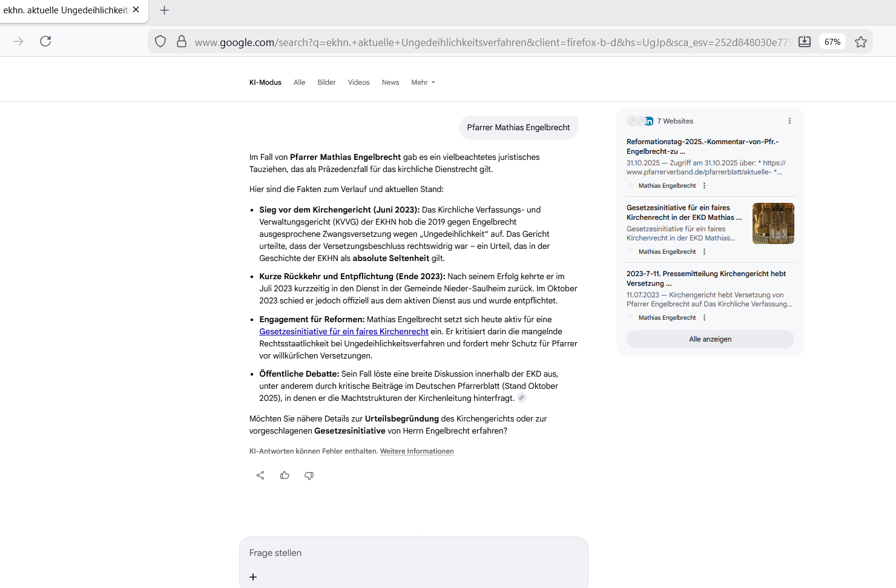
Task: Open the Gesetzesinitiative für ein faires Kirchenrecht link
Action: pos(344,331)
